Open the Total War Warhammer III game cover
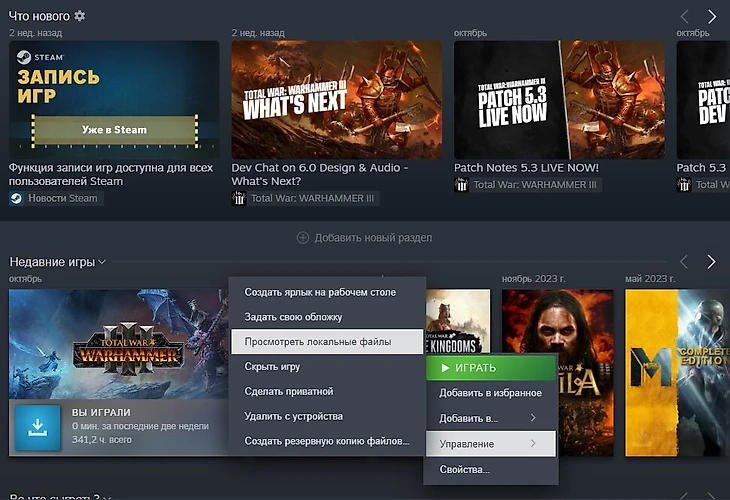The height and width of the screenshot is (500, 730). coord(119,344)
